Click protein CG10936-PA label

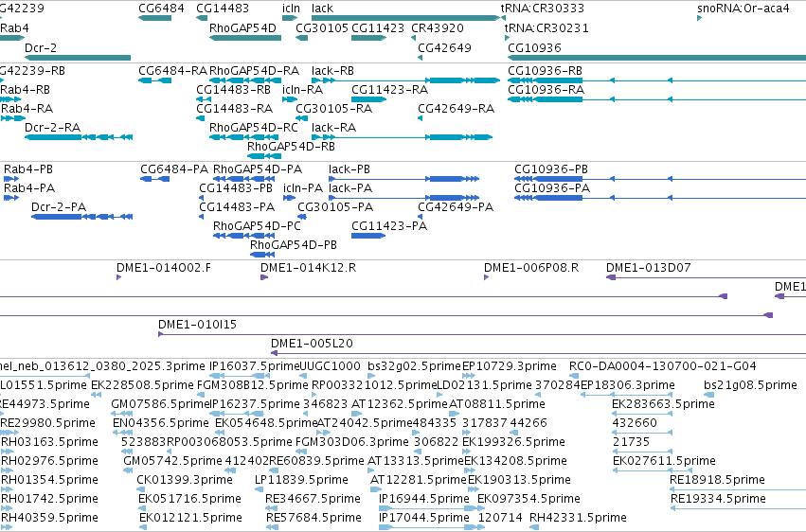click(x=552, y=188)
